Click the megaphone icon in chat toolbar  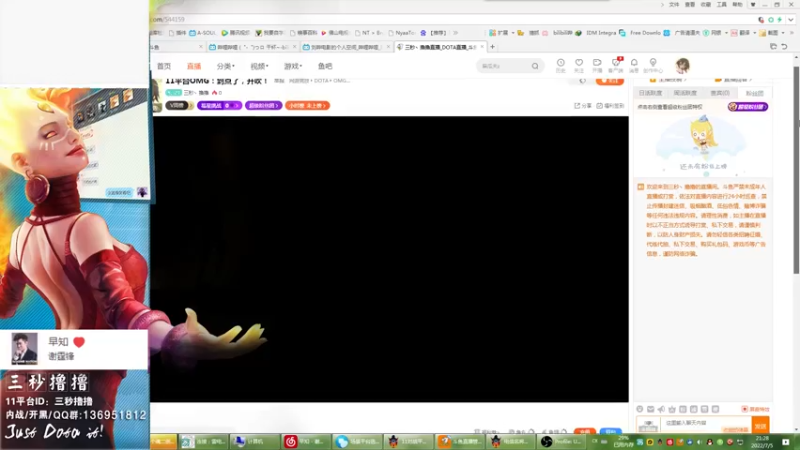(x=661, y=409)
